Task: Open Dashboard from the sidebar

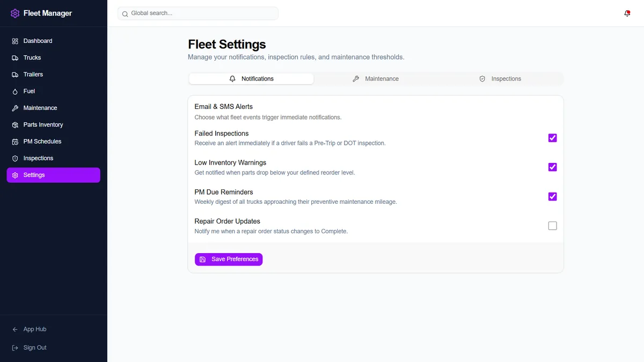Action: point(53,41)
